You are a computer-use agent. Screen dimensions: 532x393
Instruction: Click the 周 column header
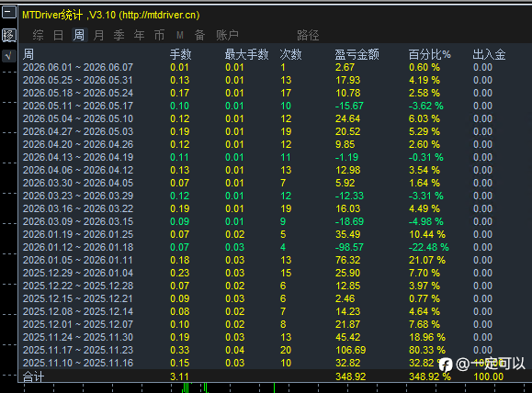click(28, 54)
